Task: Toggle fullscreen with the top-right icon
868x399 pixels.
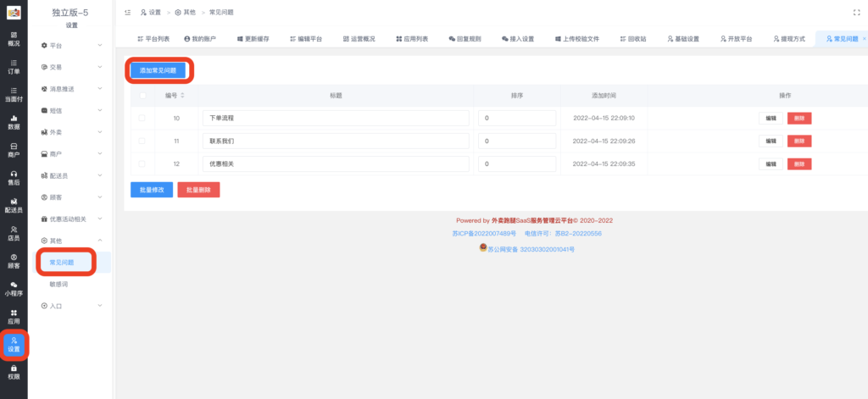Action: point(856,13)
